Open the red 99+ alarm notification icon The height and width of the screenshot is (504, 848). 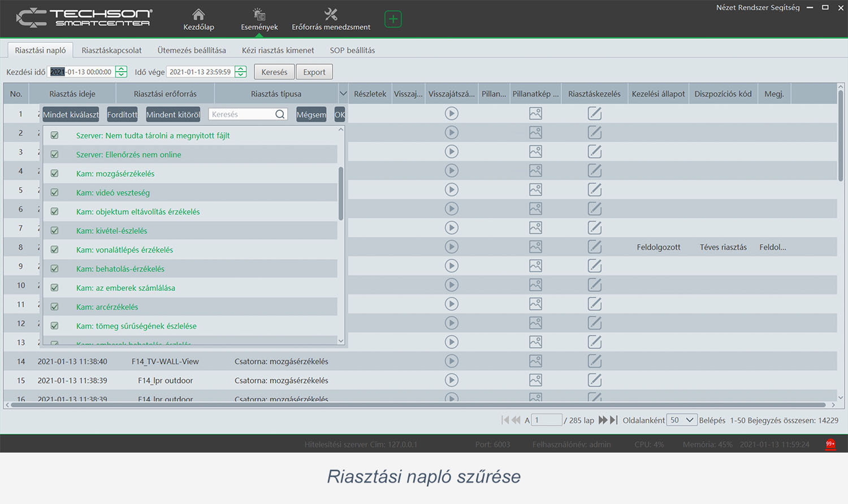pyautogui.click(x=830, y=444)
